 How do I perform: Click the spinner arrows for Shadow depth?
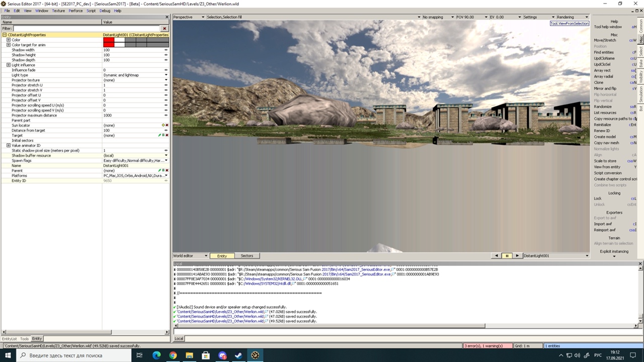166,60
